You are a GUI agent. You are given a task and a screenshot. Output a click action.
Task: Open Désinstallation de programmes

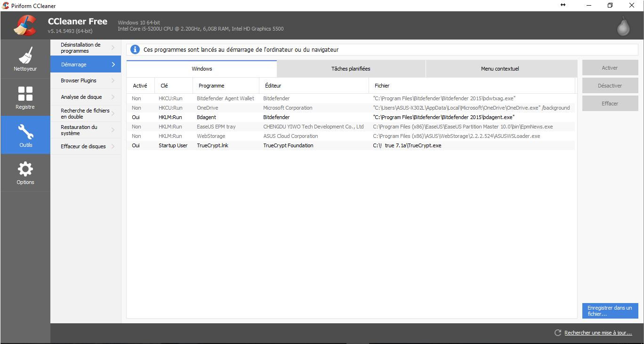(86, 48)
